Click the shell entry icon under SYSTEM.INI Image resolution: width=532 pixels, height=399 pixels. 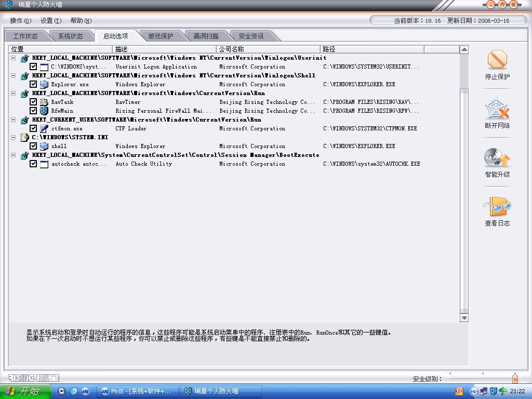point(44,146)
